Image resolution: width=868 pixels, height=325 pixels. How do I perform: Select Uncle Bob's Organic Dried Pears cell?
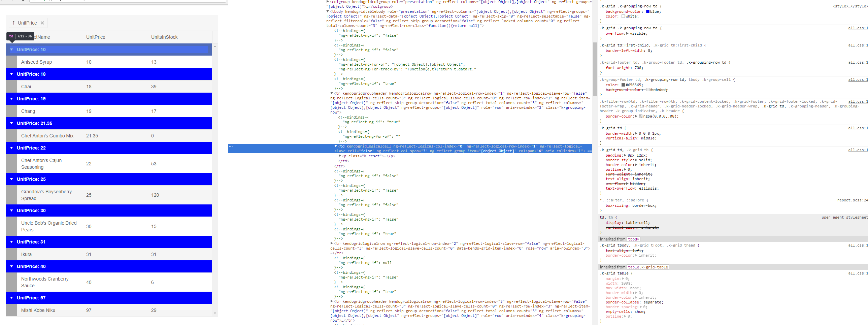click(x=49, y=227)
